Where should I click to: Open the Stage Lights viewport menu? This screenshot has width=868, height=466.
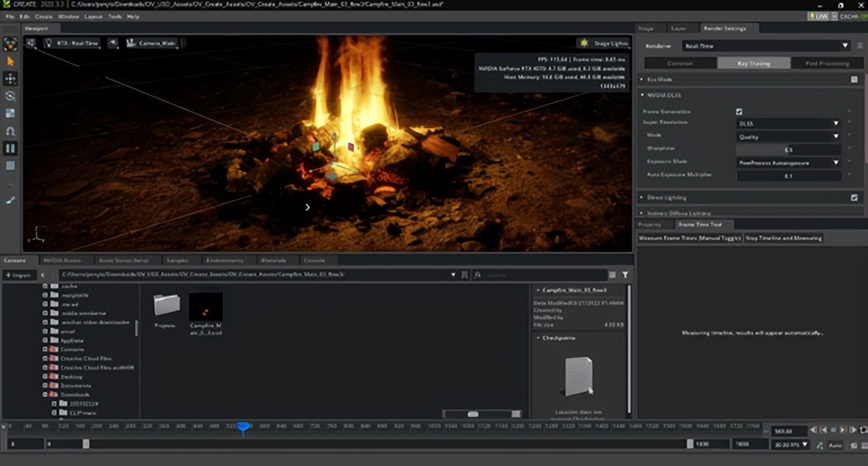point(604,43)
